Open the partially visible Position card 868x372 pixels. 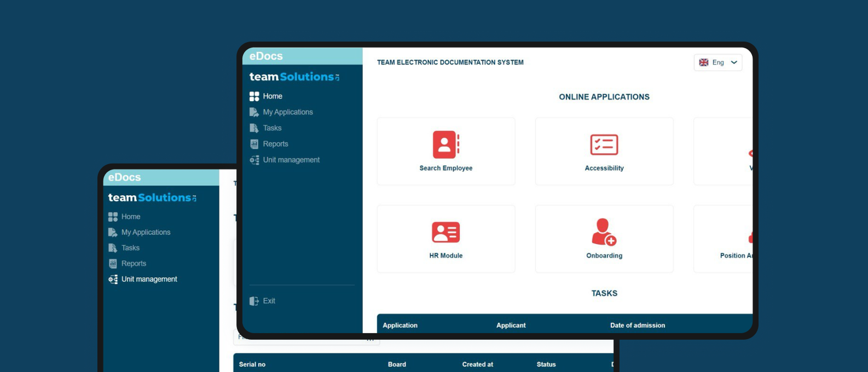(x=723, y=239)
